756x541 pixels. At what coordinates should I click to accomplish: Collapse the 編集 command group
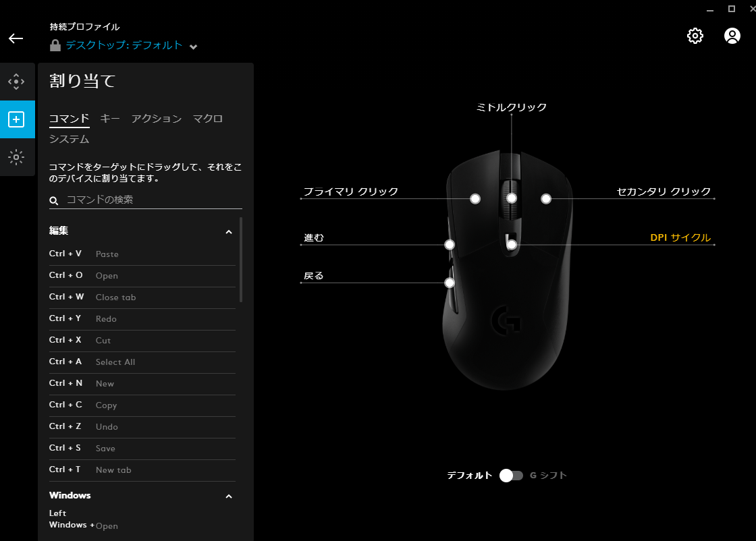click(x=229, y=232)
